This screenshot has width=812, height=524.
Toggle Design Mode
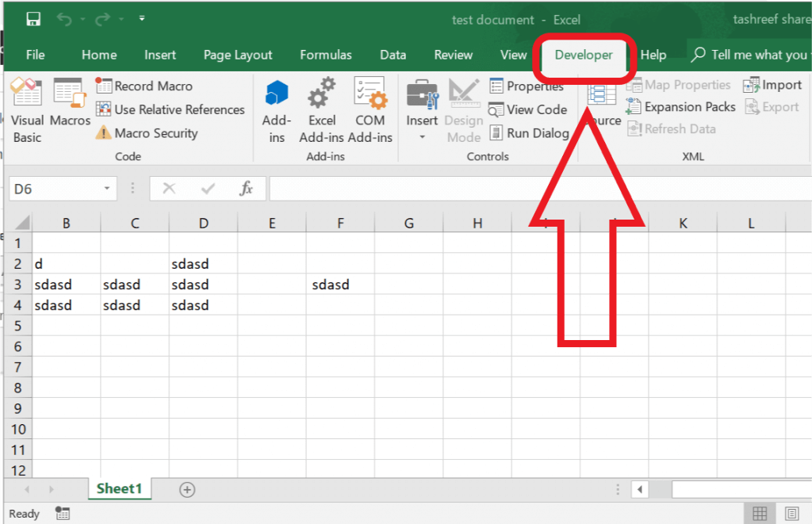[464, 111]
